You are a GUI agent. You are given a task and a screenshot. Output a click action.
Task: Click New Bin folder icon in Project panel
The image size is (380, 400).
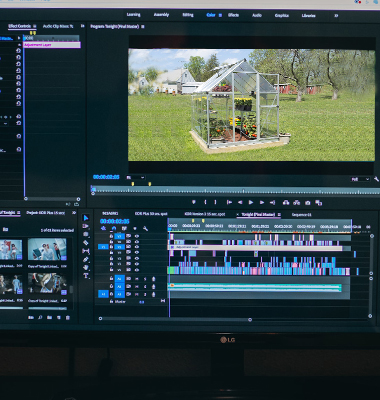tap(49, 318)
